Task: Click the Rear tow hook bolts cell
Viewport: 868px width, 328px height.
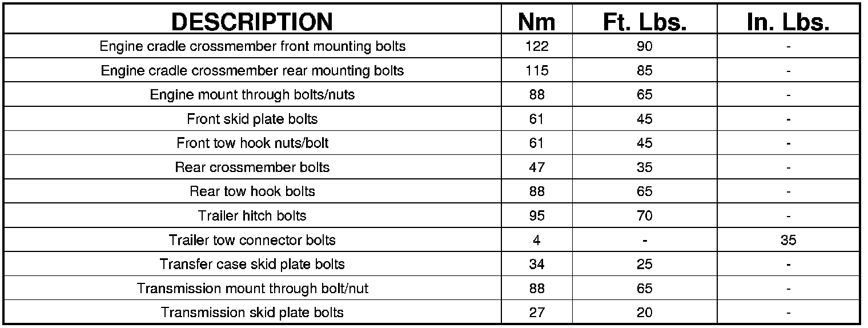Action: tap(252, 191)
